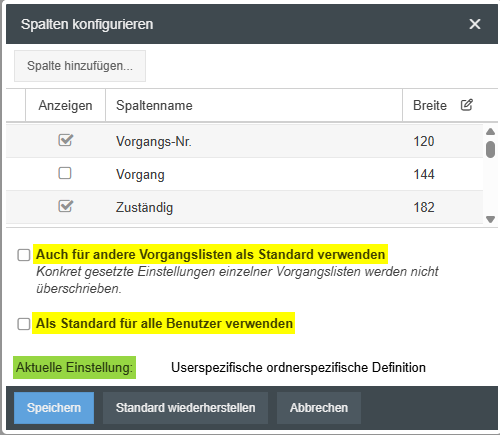Click the column list scrollbar thumb
500x435 pixels.
point(490,149)
